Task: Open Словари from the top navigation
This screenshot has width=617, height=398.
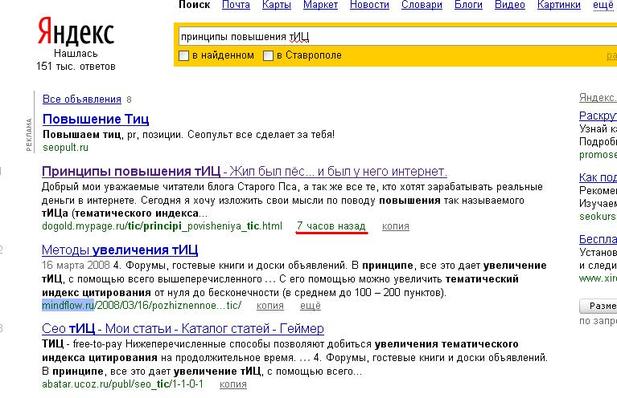Action: (x=421, y=5)
